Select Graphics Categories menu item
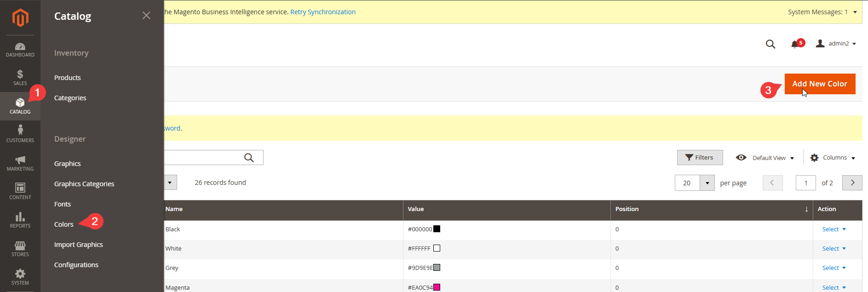Image resolution: width=868 pixels, height=292 pixels. [x=84, y=184]
